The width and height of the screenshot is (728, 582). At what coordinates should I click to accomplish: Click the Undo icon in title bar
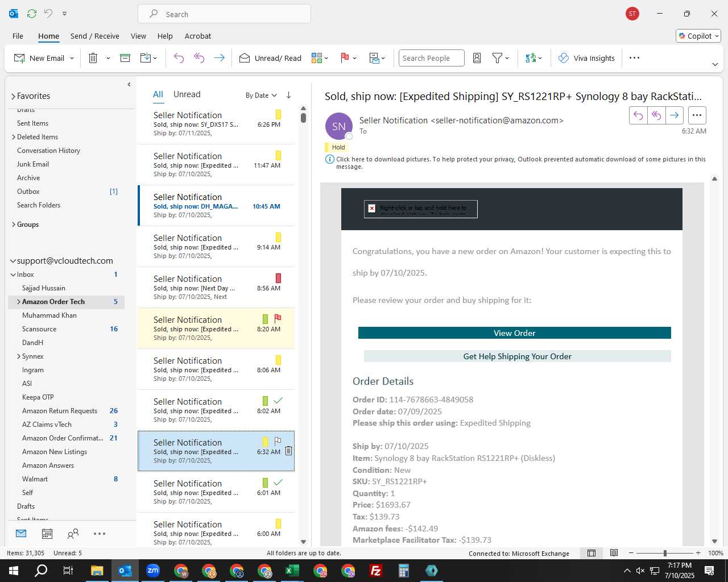[x=48, y=14]
